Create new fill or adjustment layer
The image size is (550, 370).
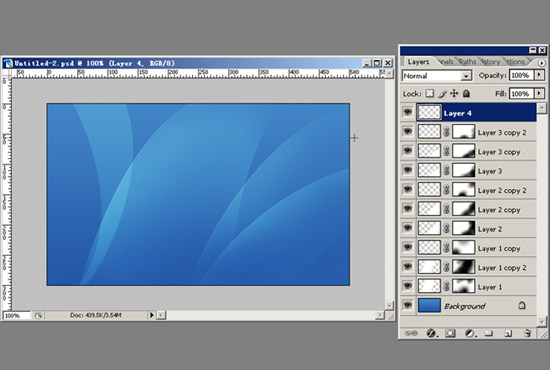click(470, 333)
